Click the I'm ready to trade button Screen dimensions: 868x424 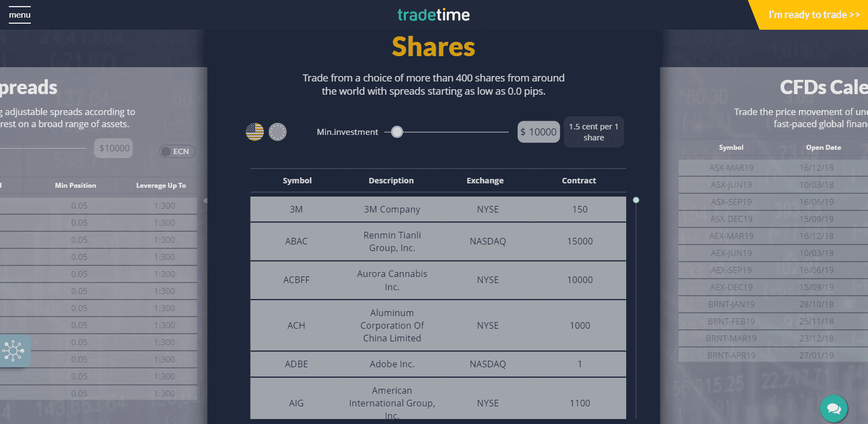click(813, 15)
